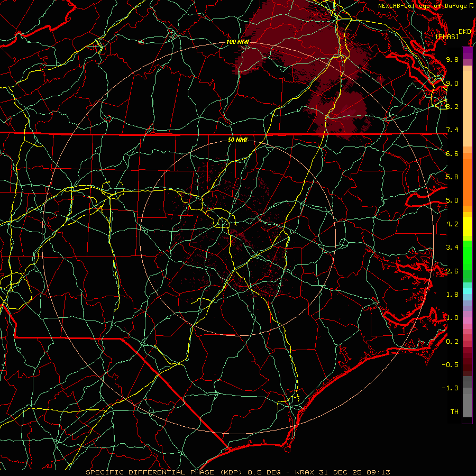Click the 8.2 value on color scale
The image size is (476, 476).
452,106
